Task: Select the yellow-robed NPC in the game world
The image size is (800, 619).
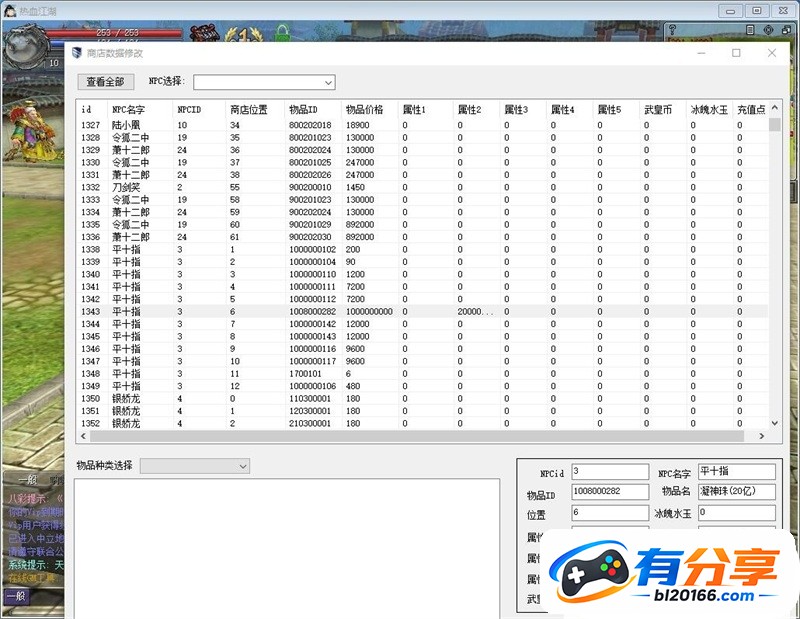Action: click(x=32, y=132)
